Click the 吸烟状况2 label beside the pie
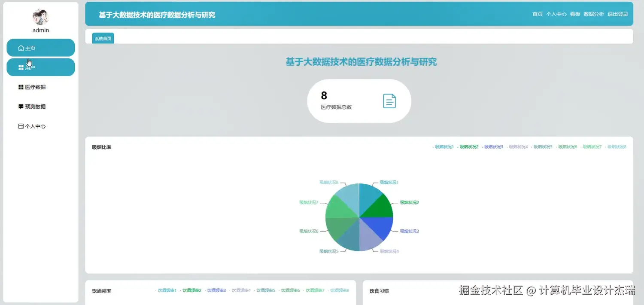The width and height of the screenshot is (644, 305). [x=410, y=202]
